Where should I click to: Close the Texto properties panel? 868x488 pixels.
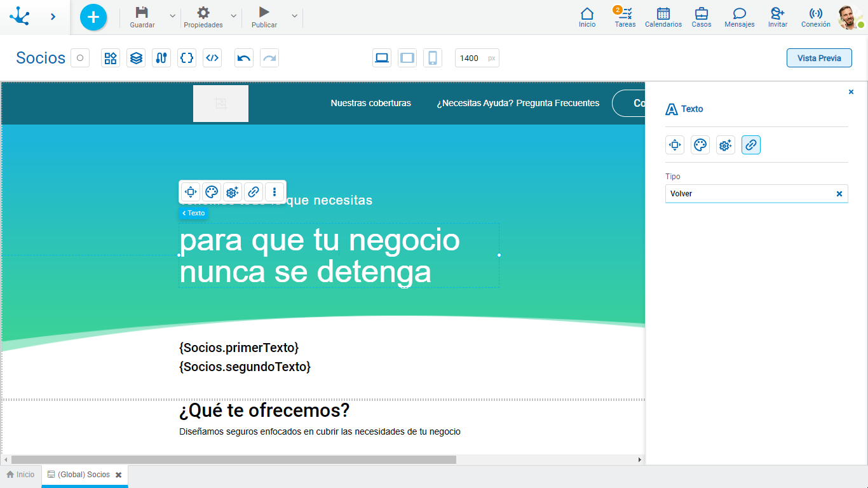(851, 92)
